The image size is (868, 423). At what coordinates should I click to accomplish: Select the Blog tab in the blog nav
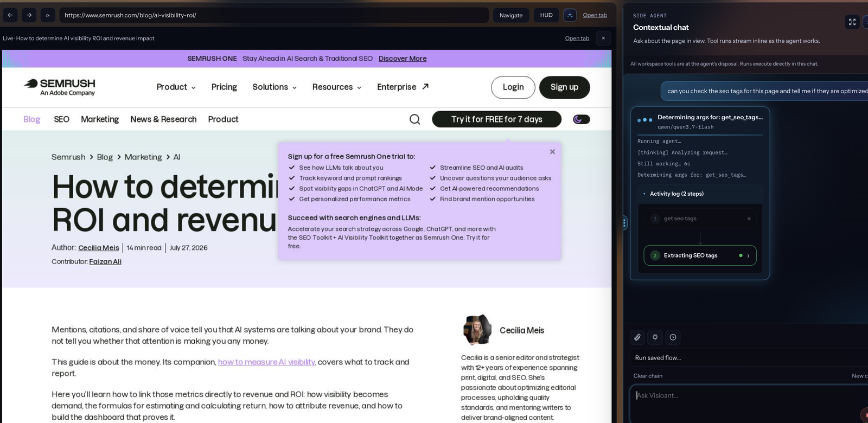pyautogui.click(x=31, y=119)
